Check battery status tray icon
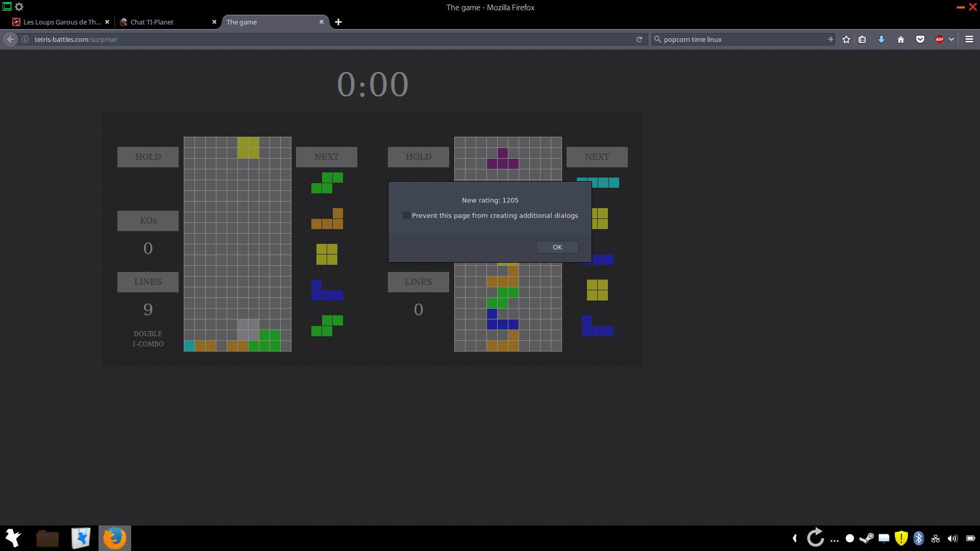The image size is (980, 551). pos(970,538)
